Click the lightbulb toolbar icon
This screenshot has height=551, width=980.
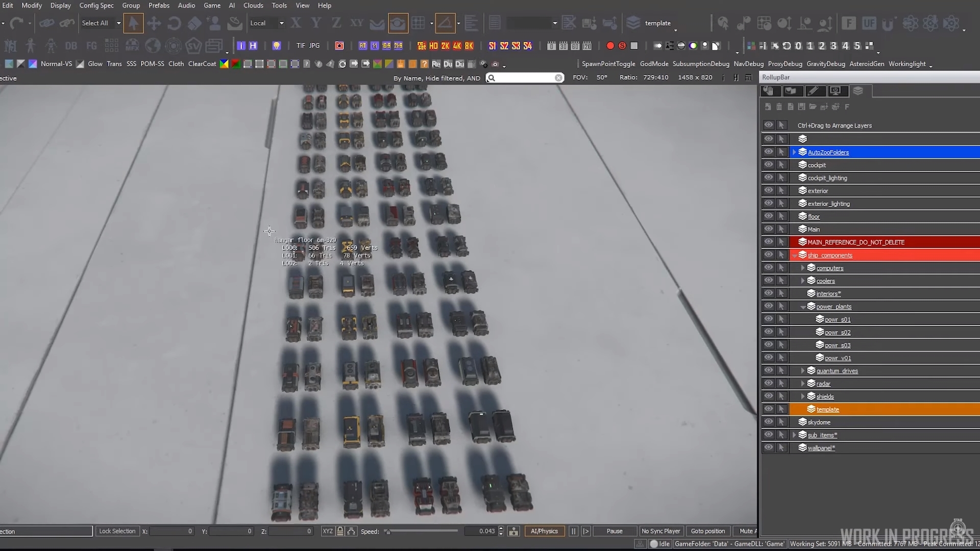[276, 46]
